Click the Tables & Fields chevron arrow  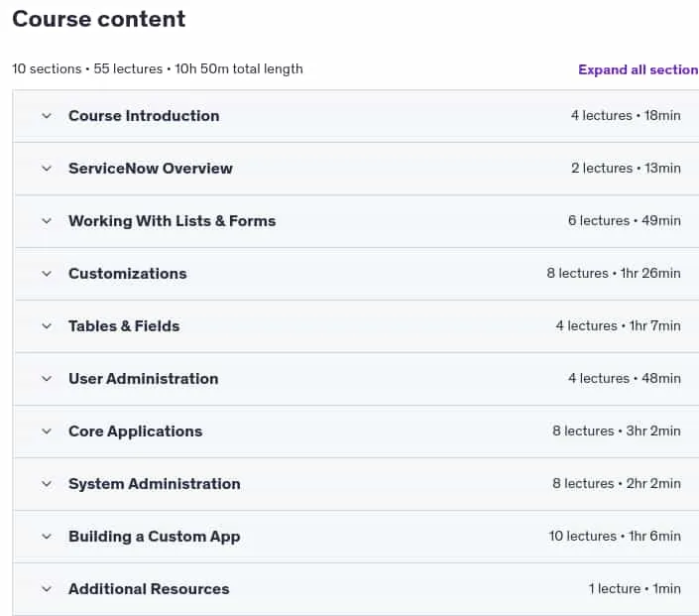point(47,326)
